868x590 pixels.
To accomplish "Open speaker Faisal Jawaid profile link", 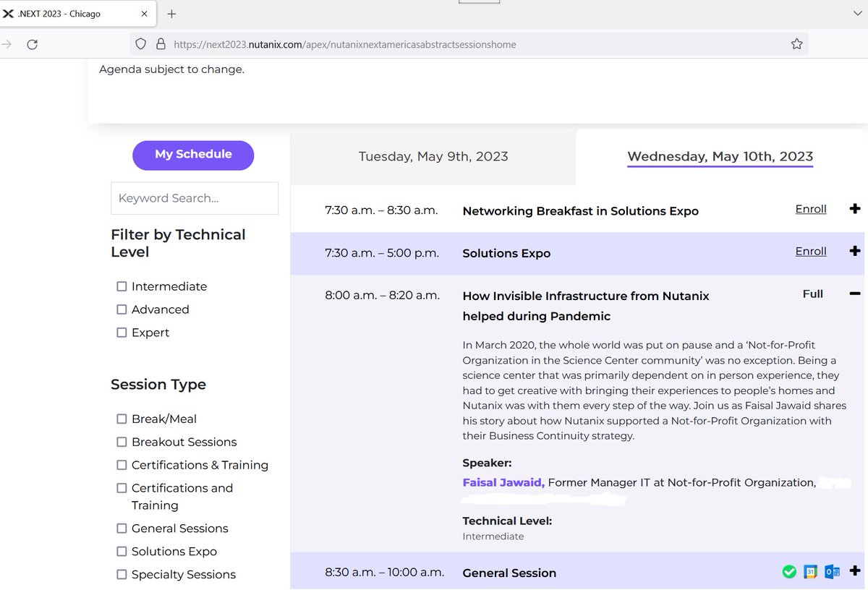I will tap(503, 482).
